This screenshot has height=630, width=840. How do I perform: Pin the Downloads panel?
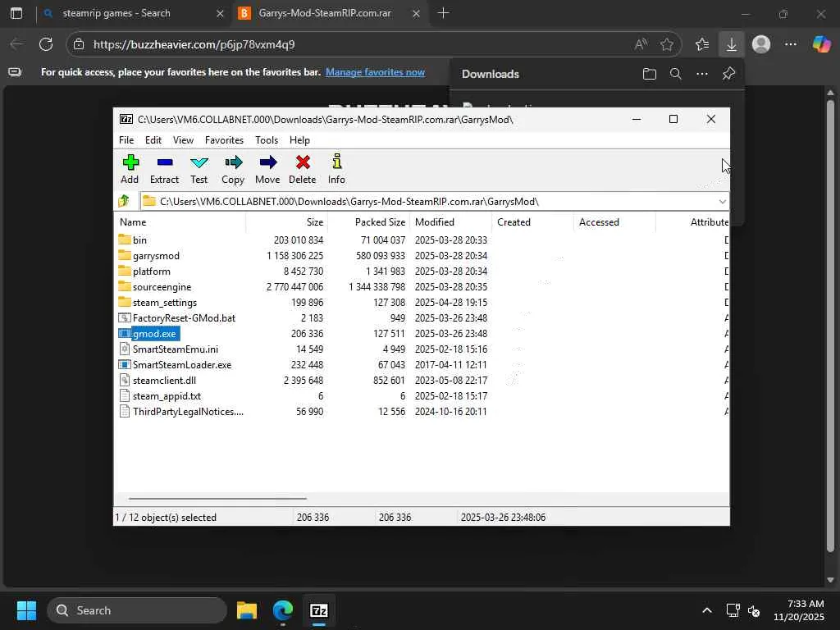click(x=728, y=74)
